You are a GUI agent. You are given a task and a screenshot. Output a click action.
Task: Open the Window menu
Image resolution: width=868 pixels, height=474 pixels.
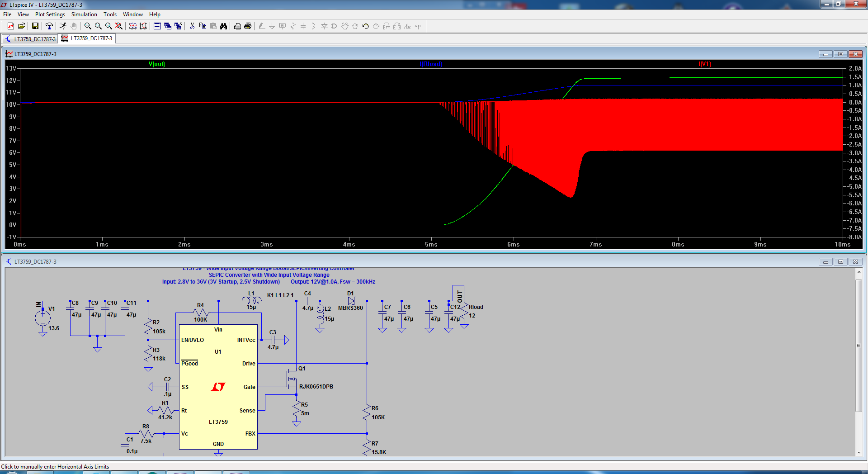click(132, 14)
